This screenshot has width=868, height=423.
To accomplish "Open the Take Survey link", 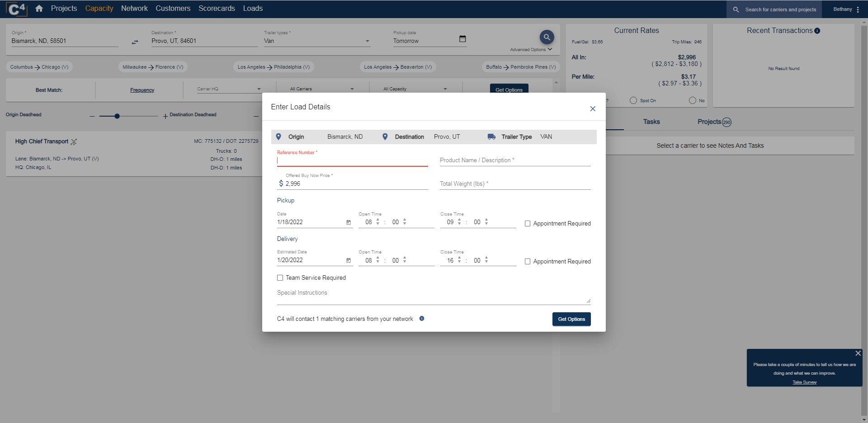I will [x=804, y=382].
